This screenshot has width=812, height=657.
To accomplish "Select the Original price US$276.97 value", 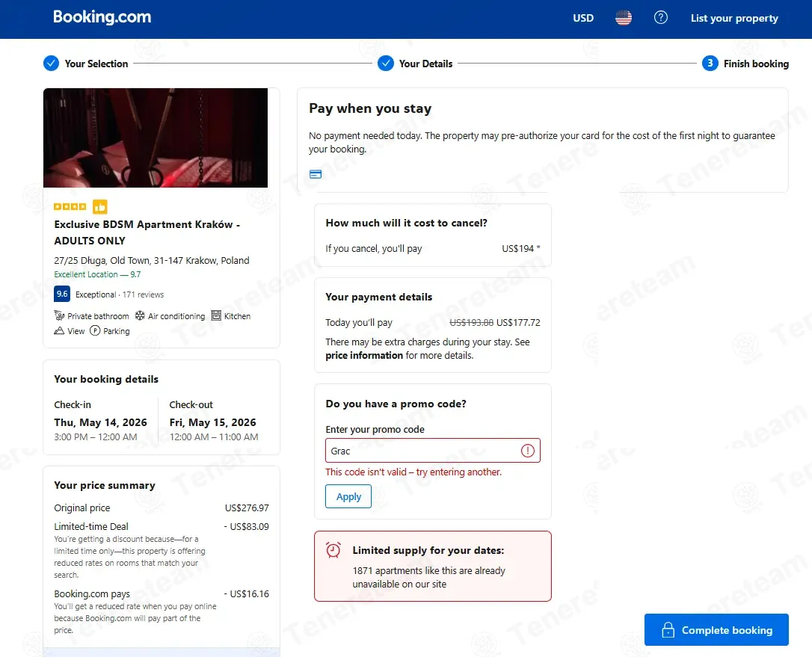I will (247, 508).
